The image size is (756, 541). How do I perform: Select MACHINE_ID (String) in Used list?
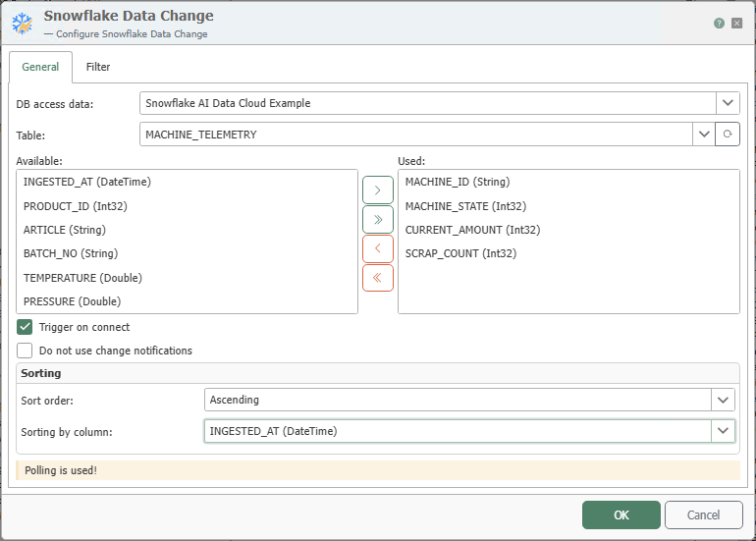pyautogui.click(x=568, y=182)
